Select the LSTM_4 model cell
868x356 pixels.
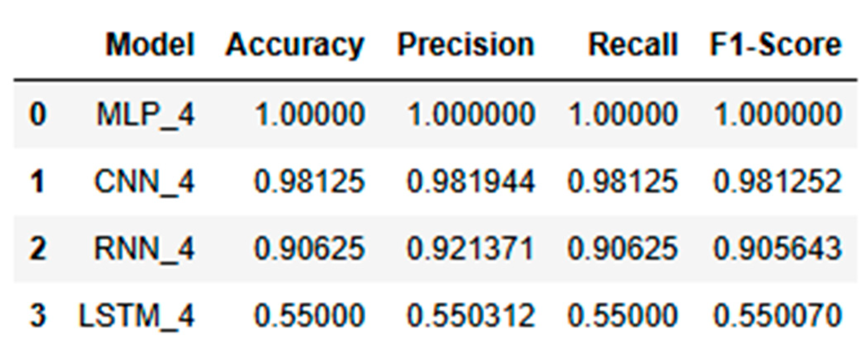136,316
